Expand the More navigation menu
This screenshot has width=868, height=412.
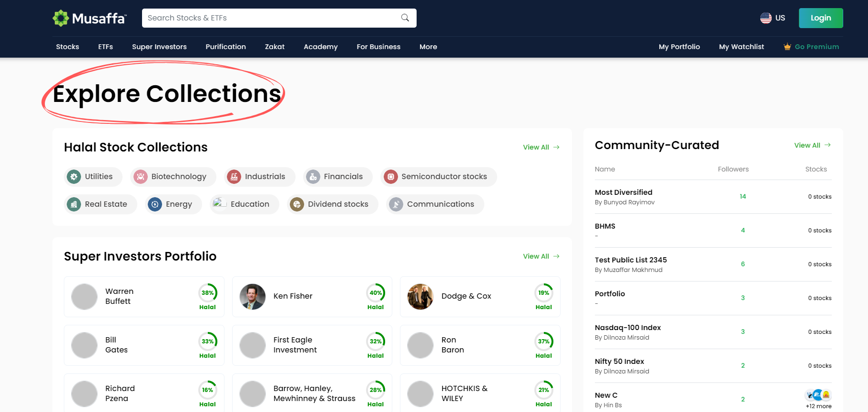coord(428,47)
